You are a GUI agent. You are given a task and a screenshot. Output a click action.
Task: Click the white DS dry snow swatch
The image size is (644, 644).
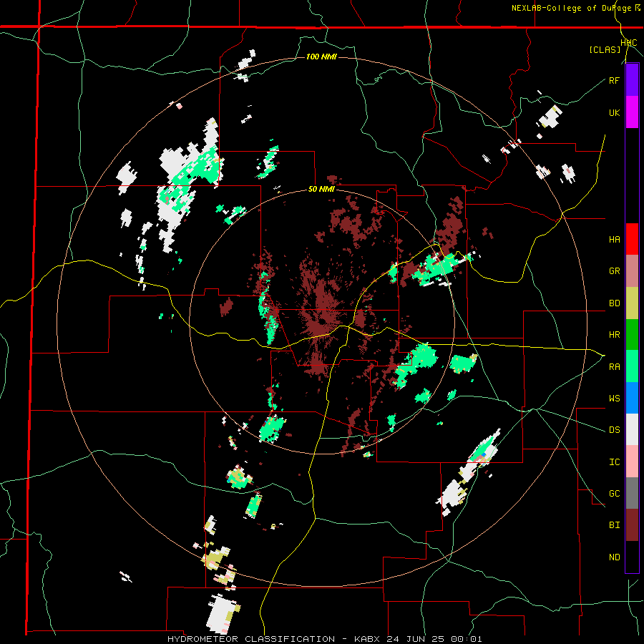[632, 429]
